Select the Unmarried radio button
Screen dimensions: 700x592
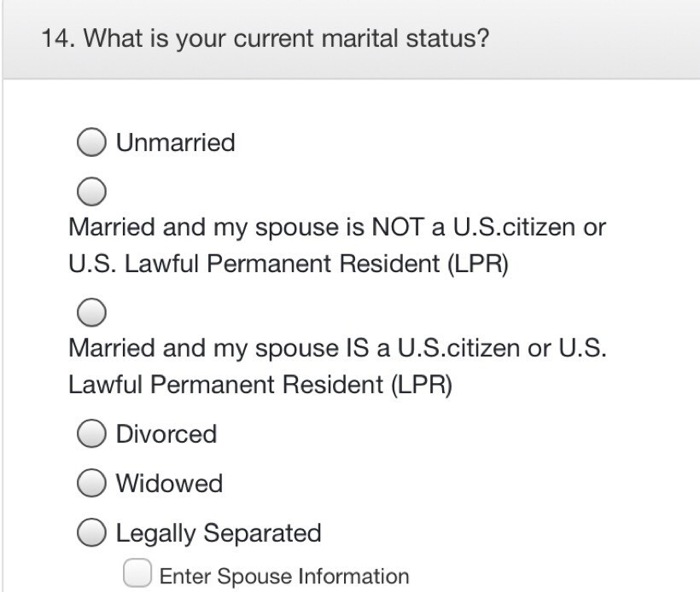pos(92,142)
